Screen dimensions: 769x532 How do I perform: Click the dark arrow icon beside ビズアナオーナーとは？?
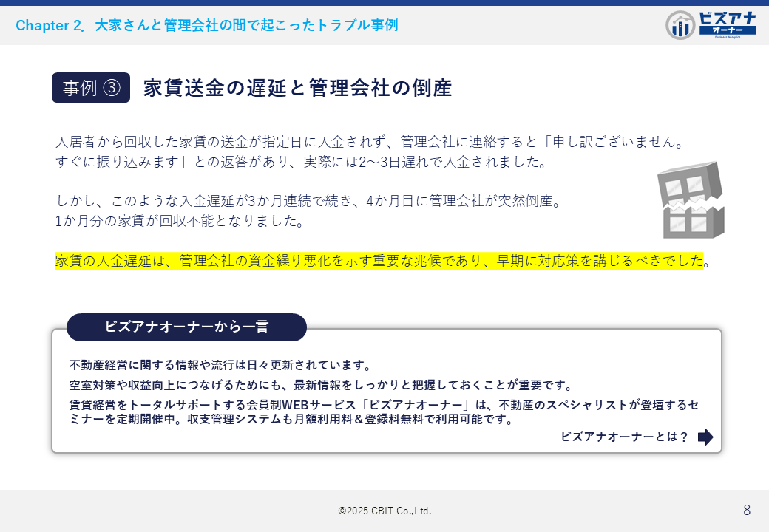click(x=705, y=437)
